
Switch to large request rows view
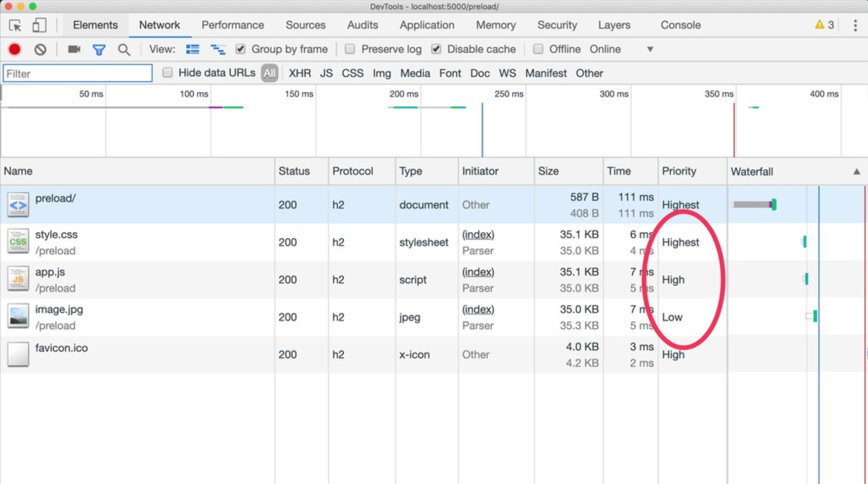point(193,49)
